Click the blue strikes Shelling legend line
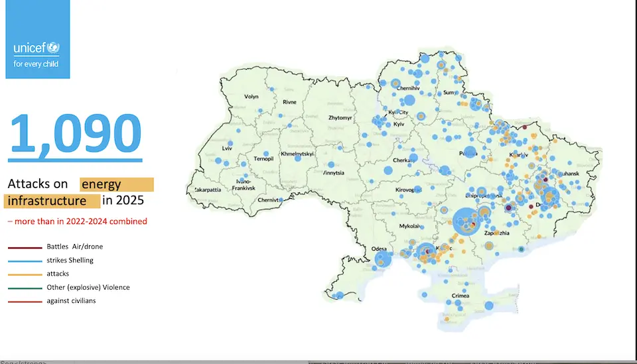 click(x=25, y=261)
